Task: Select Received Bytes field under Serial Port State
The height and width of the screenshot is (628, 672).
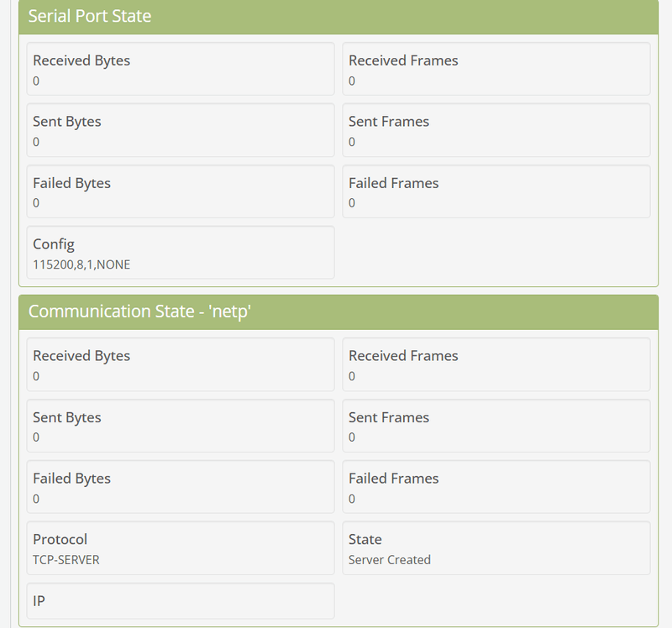Action: point(181,70)
